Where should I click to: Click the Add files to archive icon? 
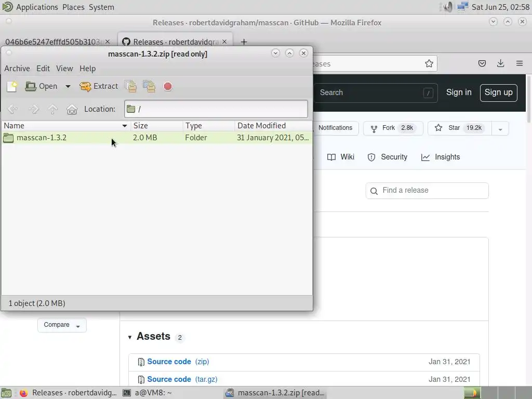(130, 87)
